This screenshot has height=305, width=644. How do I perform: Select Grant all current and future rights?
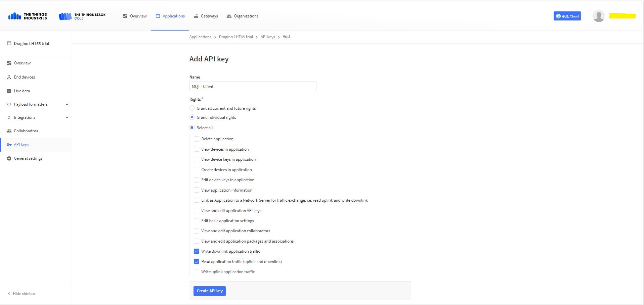192,108
